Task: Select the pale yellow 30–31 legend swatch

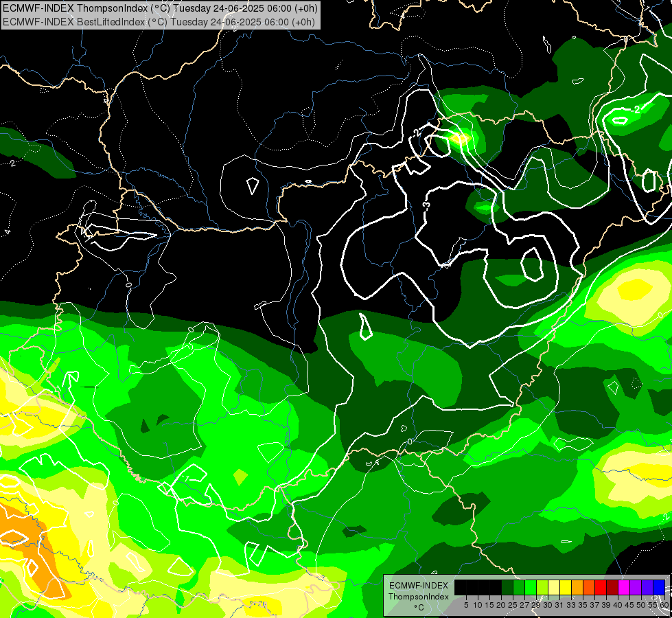Action: tap(554, 587)
